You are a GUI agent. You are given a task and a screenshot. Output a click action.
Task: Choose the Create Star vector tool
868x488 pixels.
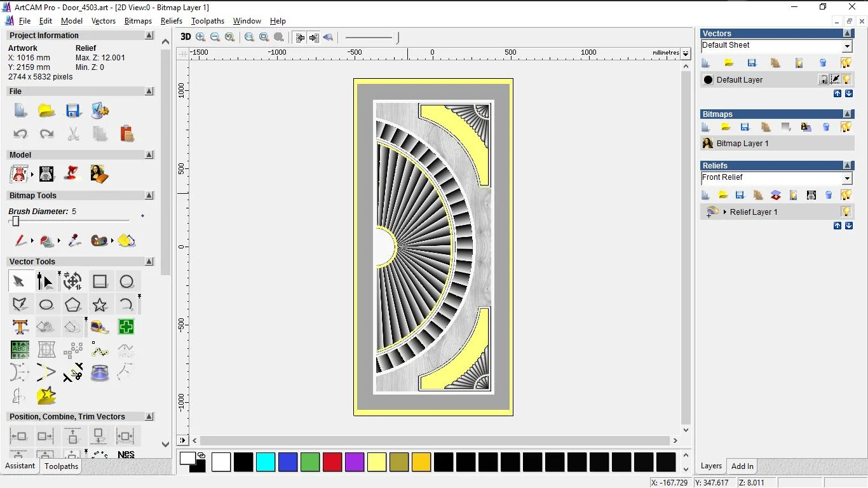100,304
